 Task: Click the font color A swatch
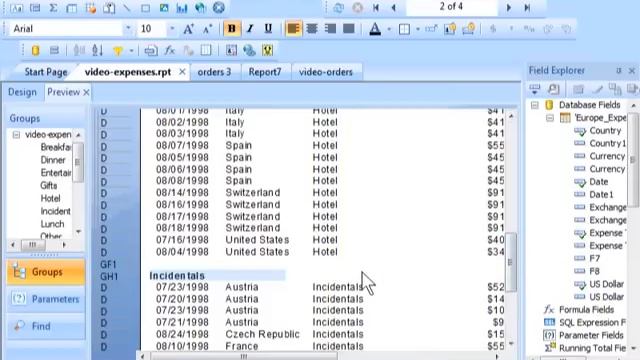[375, 29]
